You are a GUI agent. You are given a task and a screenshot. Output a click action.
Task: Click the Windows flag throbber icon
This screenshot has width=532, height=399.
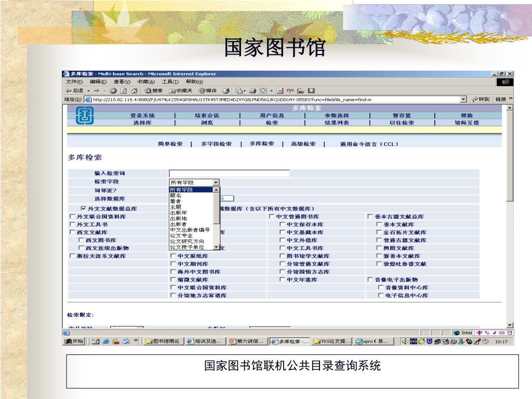(x=505, y=82)
